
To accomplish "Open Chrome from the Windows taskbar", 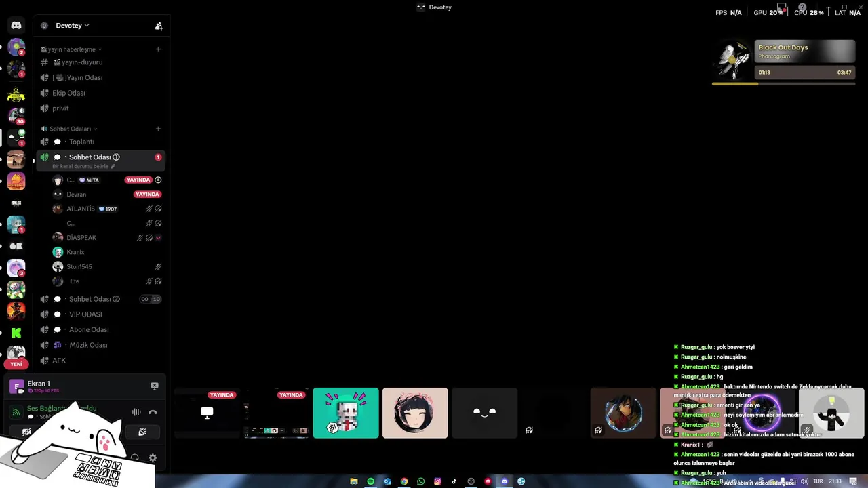I will (x=404, y=481).
